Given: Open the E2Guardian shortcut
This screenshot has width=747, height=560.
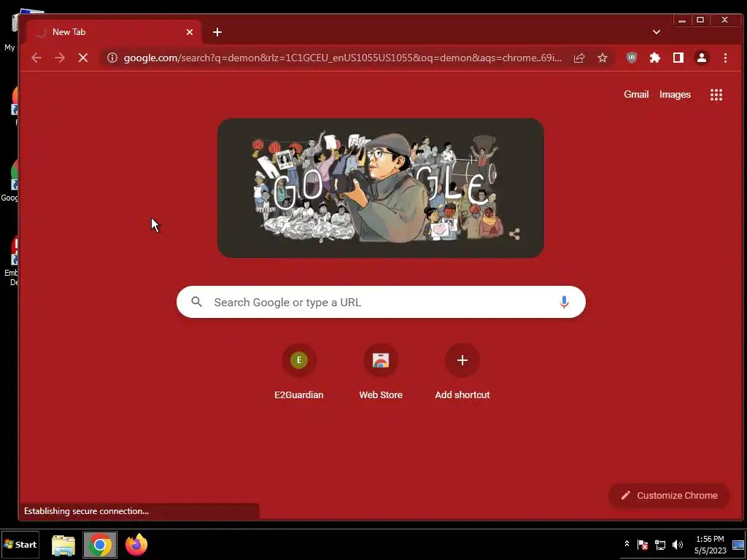Looking at the screenshot, I should point(299,373).
